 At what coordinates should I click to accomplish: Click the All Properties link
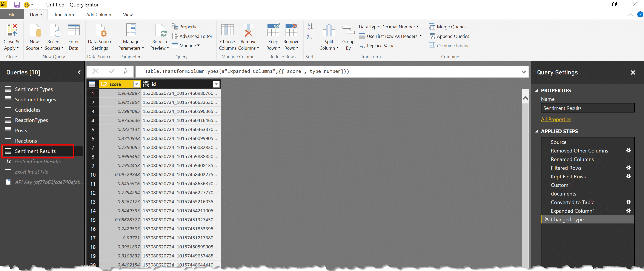556,119
